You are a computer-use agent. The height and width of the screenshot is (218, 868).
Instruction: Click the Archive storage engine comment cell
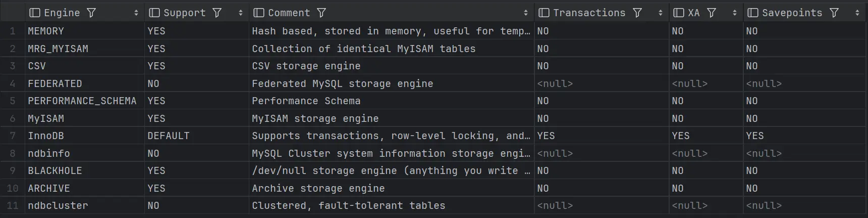point(318,189)
